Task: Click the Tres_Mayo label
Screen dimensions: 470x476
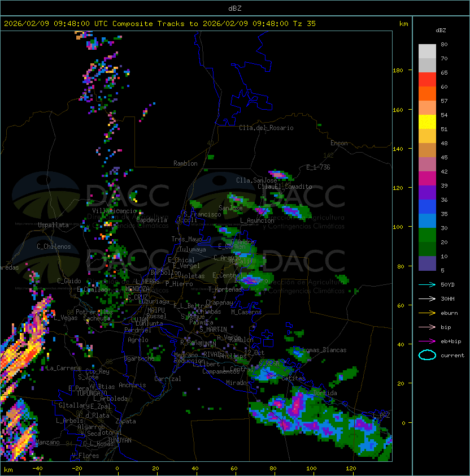Action: tap(186, 239)
